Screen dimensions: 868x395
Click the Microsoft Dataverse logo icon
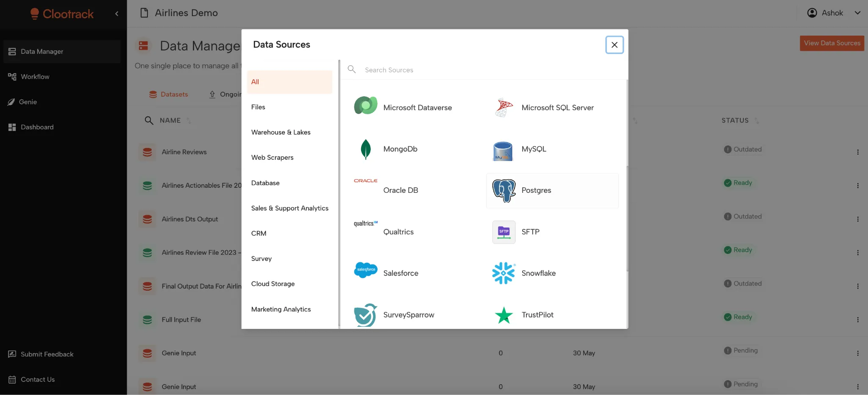pos(365,106)
